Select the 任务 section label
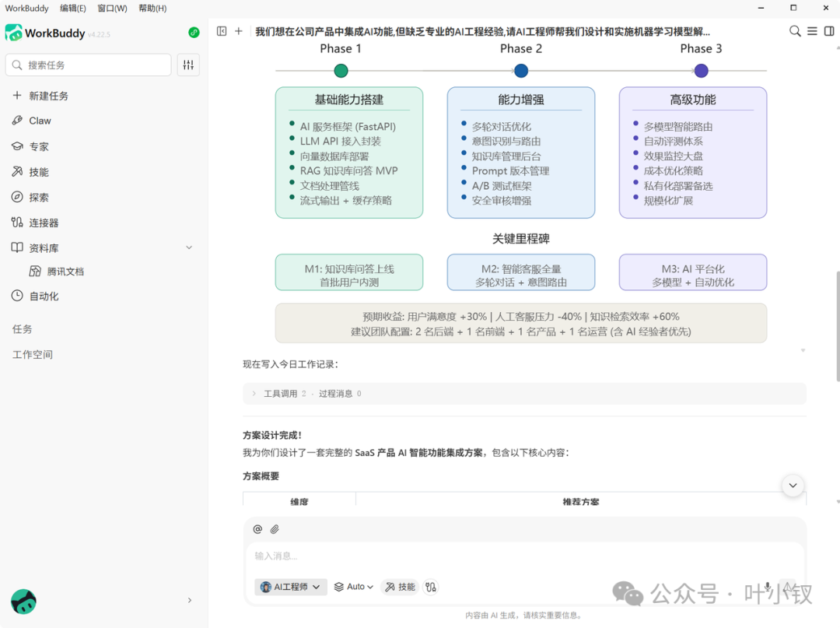Image resolution: width=840 pixels, height=628 pixels. [x=23, y=329]
